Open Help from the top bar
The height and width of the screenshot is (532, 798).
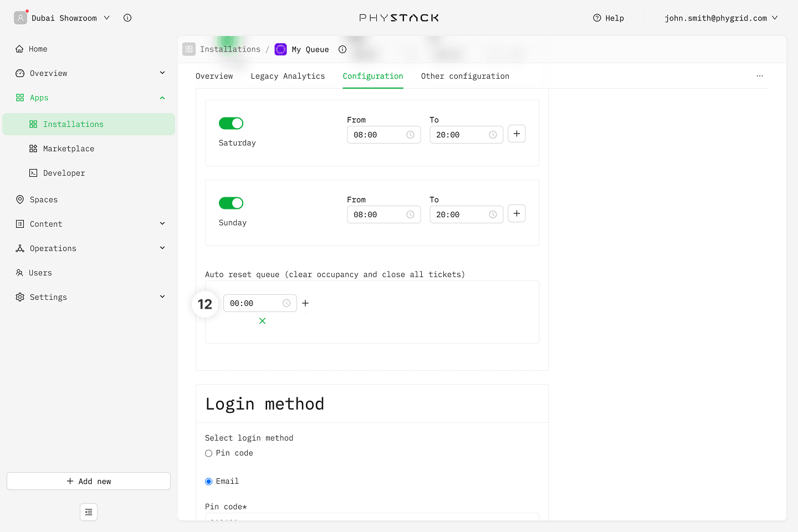(x=608, y=18)
